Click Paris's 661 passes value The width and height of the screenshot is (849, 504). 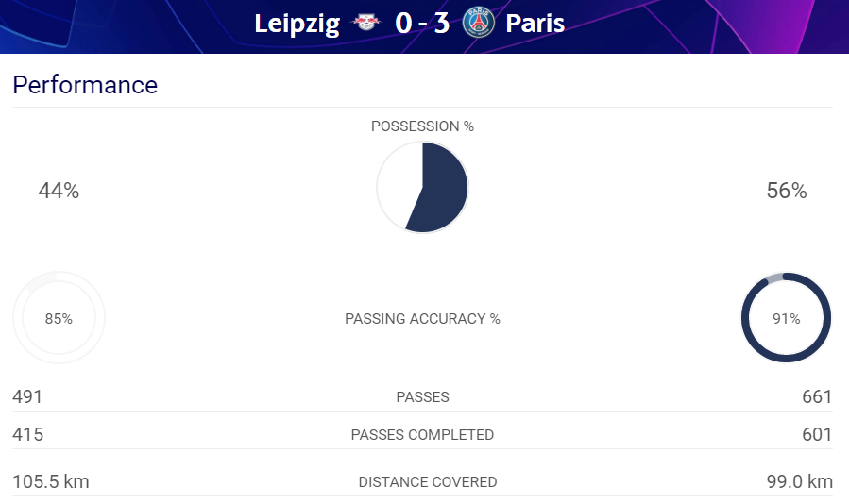tap(817, 396)
